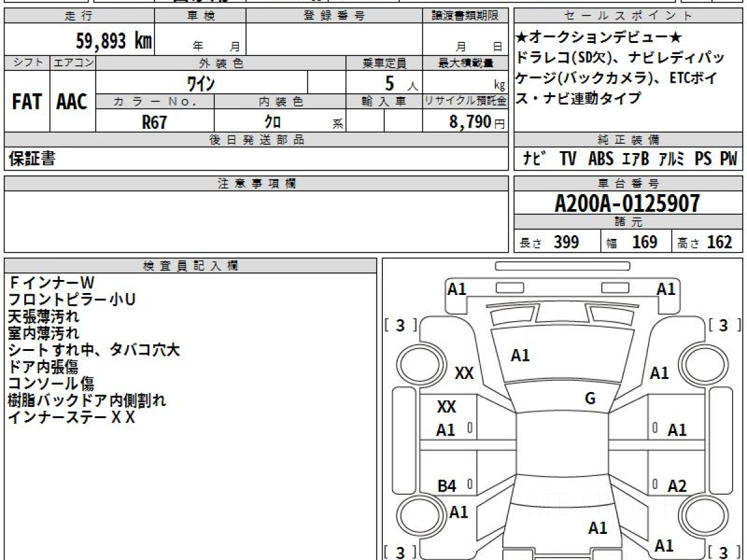This screenshot has width=747, height=560.
Task: Select the インナーステーXX note
Action: [x=72, y=418]
